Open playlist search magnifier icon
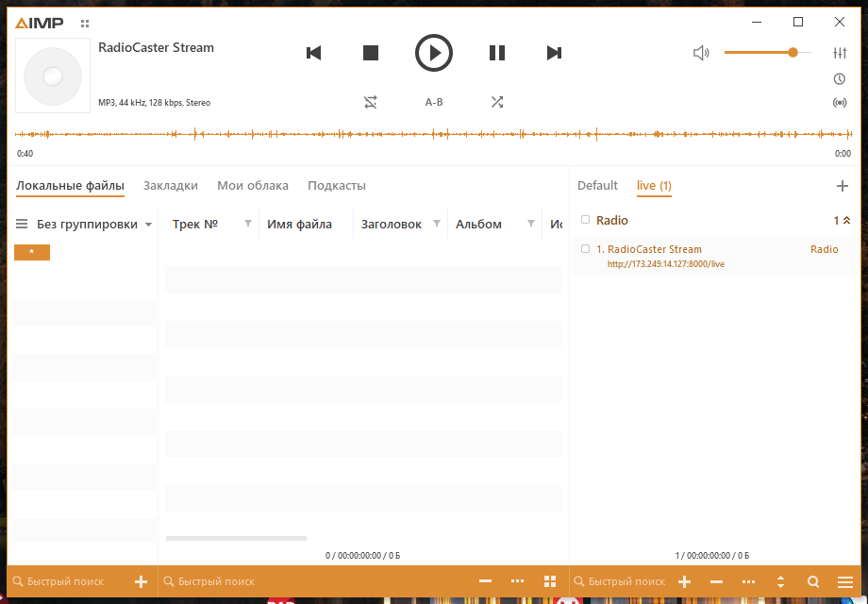 tap(813, 581)
